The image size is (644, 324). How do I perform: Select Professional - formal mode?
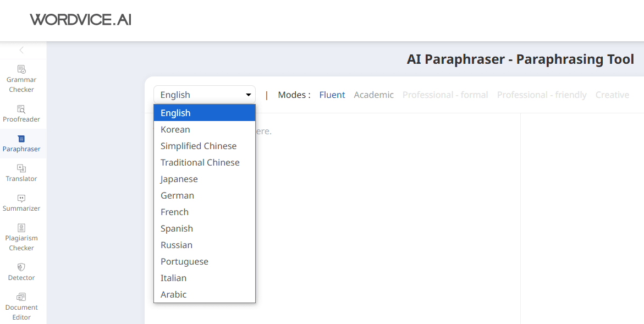[x=445, y=95]
